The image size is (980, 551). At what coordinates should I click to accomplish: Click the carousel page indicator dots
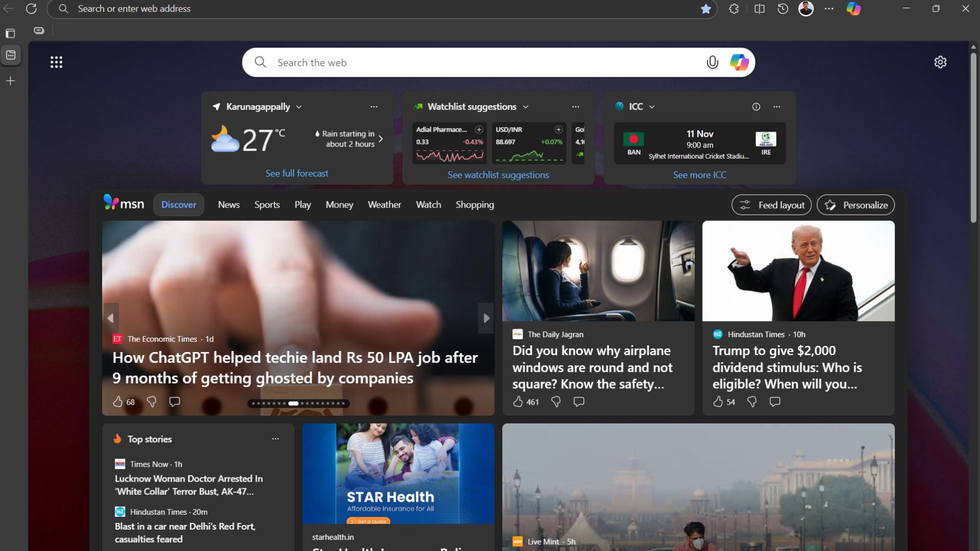click(298, 404)
